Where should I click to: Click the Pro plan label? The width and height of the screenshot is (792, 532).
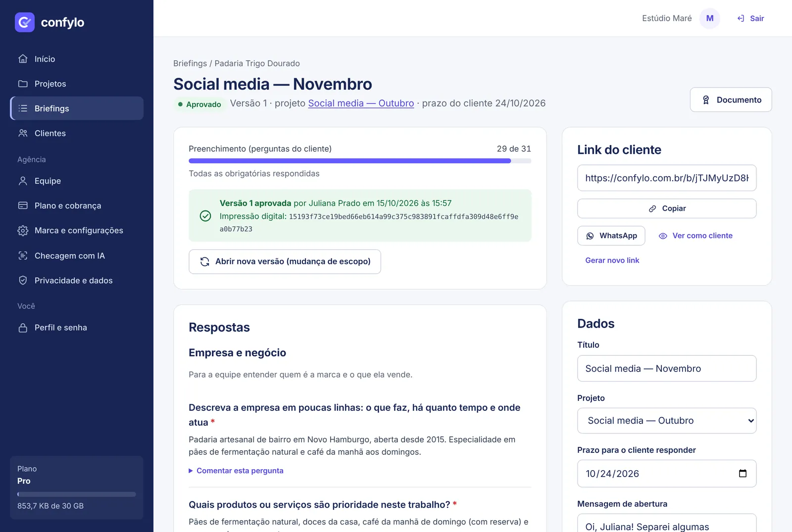(x=24, y=481)
